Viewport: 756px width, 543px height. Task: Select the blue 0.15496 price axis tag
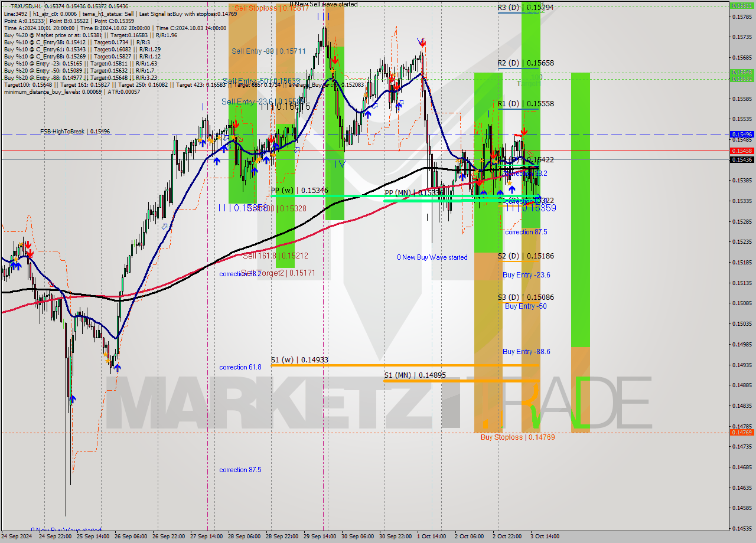742,135
